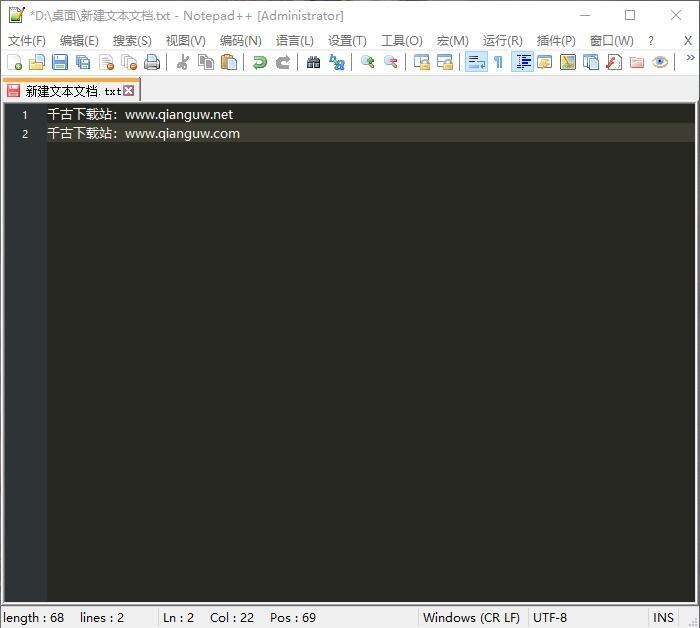Toggle Show all characters pilcrow icon
The height and width of the screenshot is (628, 700).
(498, 62)
